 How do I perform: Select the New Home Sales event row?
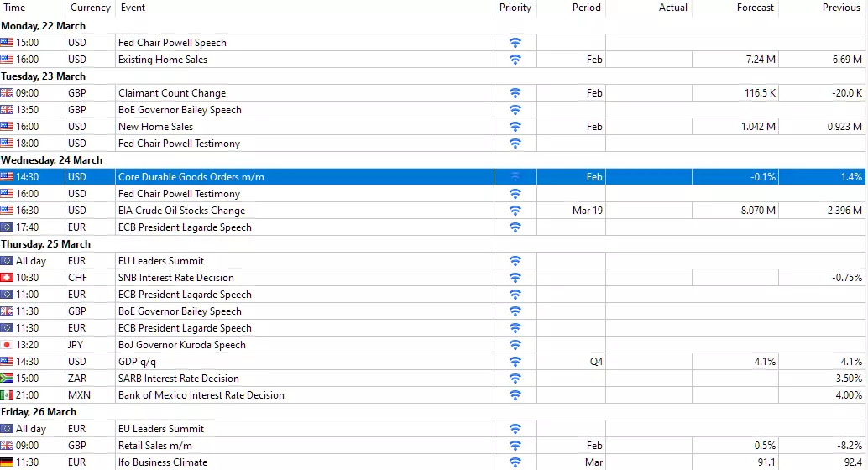point(433,126)
